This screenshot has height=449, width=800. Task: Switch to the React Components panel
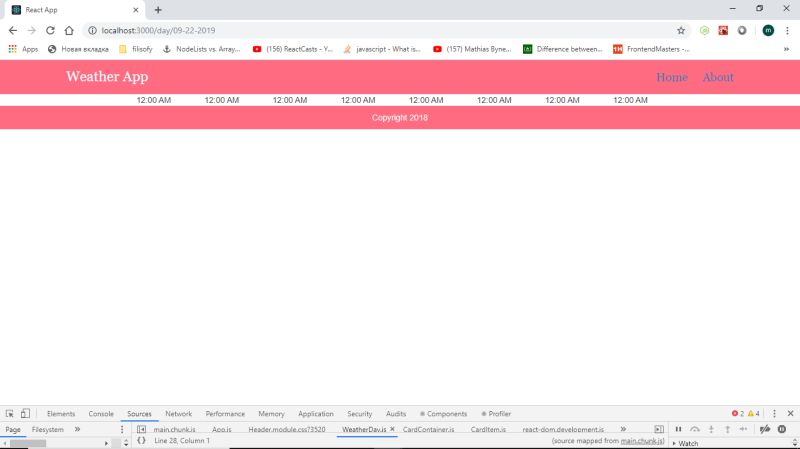(x=443, y=414)
